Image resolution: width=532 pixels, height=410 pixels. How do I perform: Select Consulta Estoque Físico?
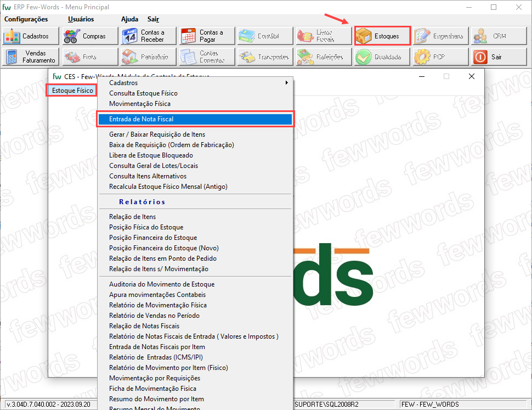[x=195, y=93]
